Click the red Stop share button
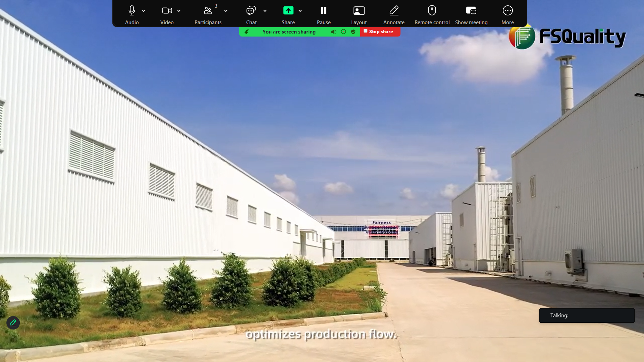644x362 pixels. click(380, 32)
